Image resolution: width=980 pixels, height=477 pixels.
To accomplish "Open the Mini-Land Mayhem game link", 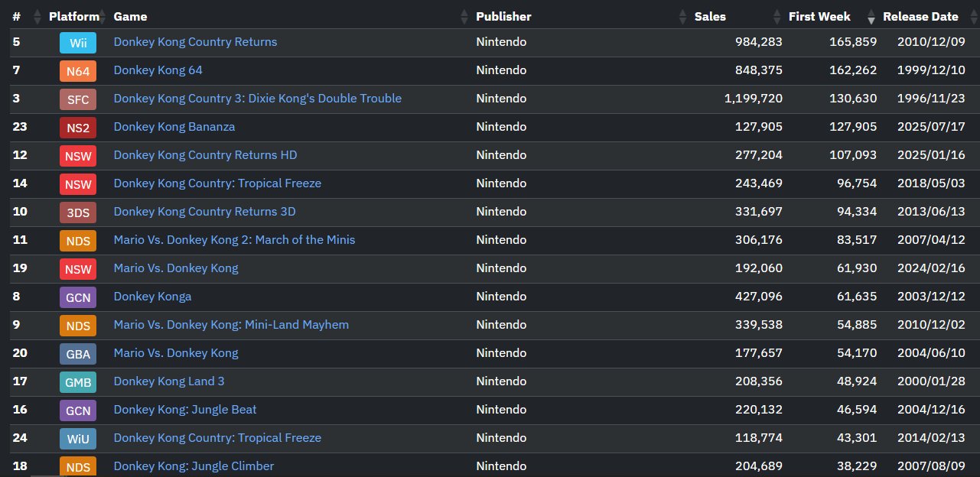I will pos(231,325).
